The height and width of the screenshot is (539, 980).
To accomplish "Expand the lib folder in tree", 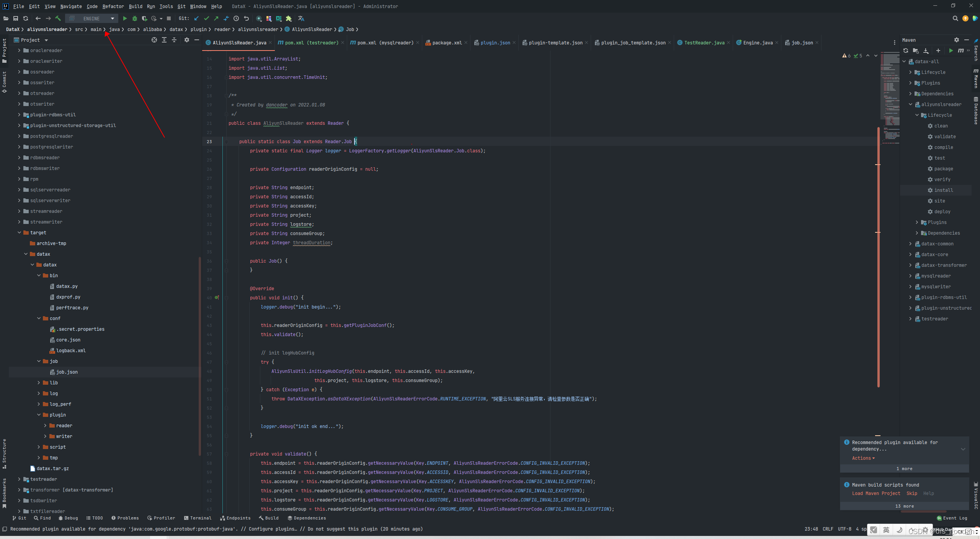I will coord(39,382).
